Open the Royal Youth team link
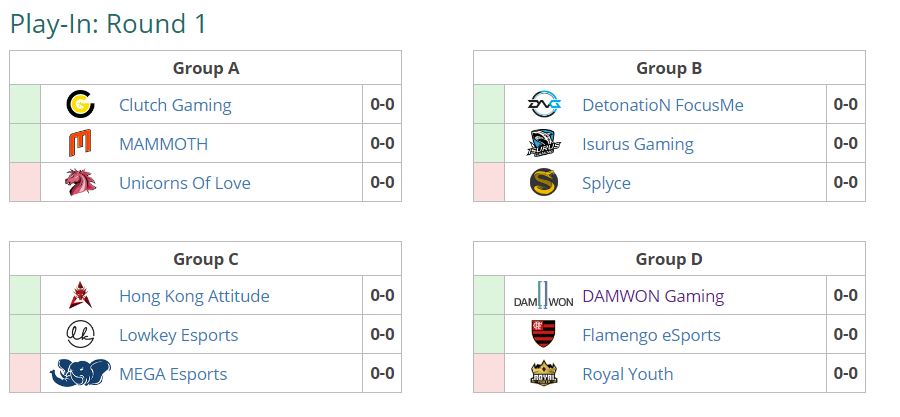900x417 pixels. (x=627, y=374)
